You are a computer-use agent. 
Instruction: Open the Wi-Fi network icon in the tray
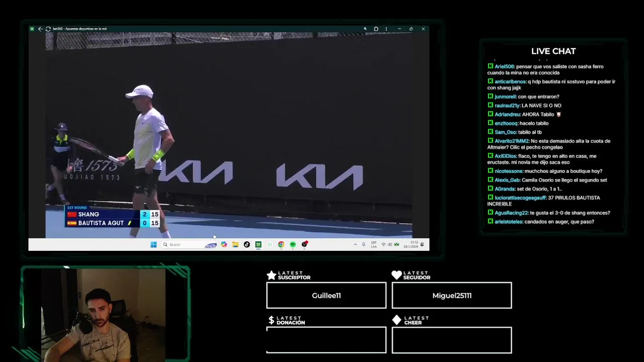point(383,244)
